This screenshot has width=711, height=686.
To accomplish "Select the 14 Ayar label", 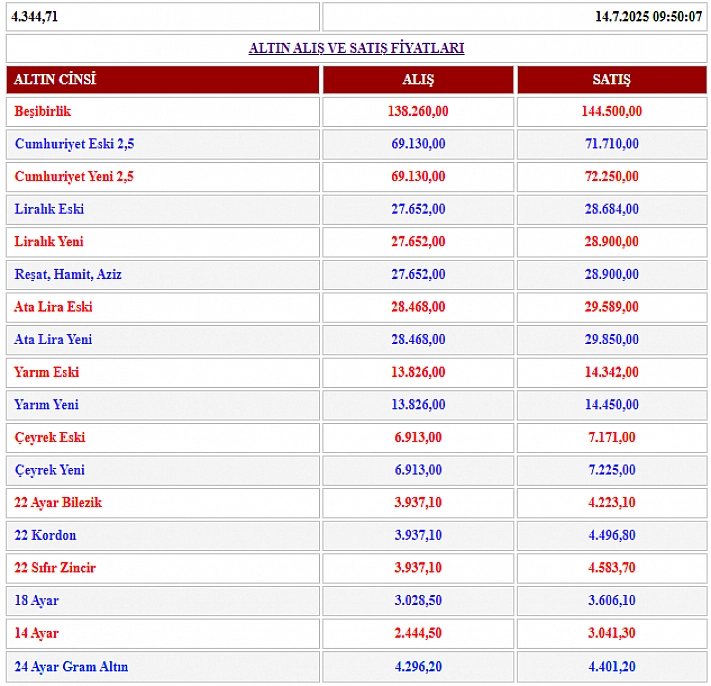I will [37, 633].
